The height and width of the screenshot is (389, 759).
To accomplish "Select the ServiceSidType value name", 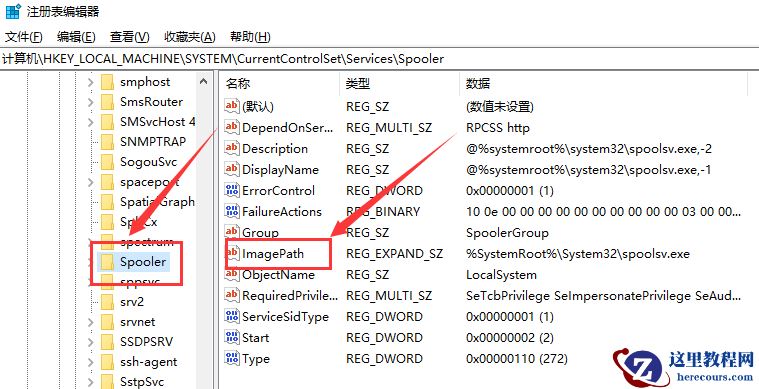I will [x=286, y=317].
